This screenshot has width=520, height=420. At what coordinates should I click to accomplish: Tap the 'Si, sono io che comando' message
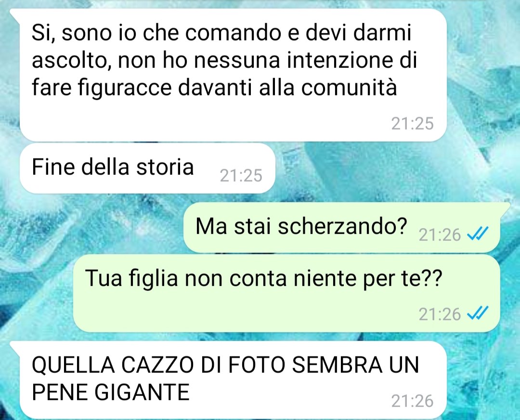[233, 75]
